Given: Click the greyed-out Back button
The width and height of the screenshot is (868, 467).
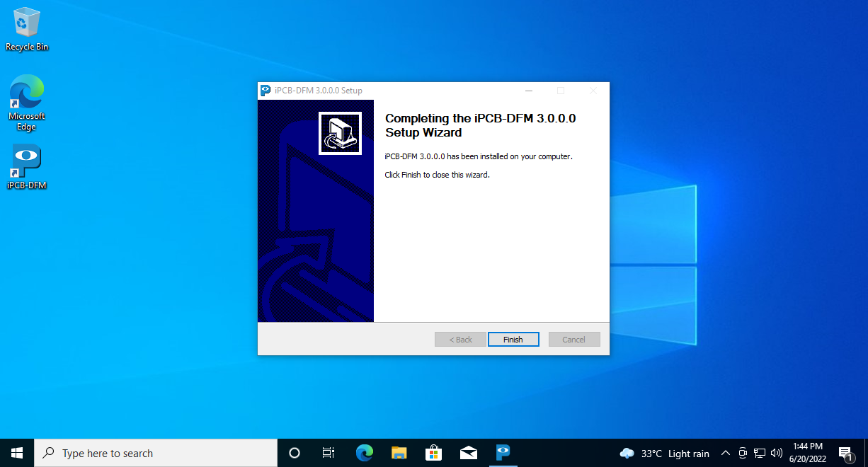Looking at the screenshot, I should point(460,340).
